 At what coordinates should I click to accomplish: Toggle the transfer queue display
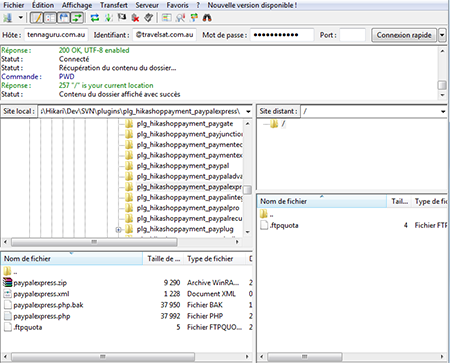77,18
